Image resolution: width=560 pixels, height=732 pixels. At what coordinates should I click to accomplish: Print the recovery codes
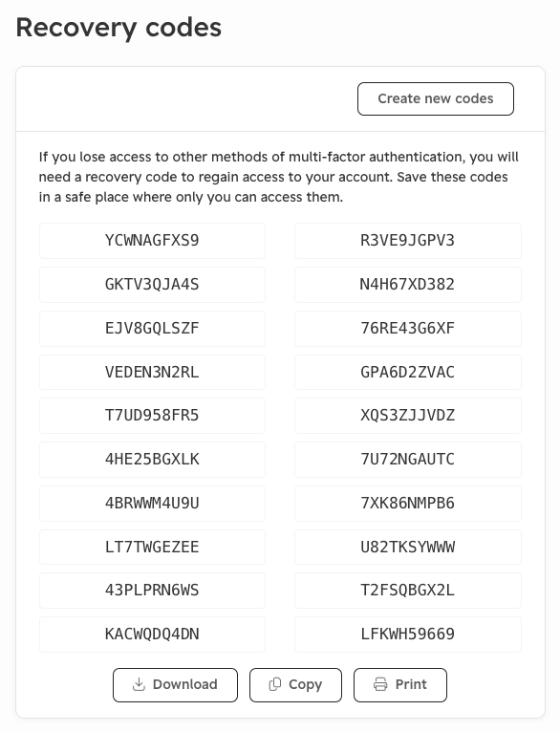click(400, 685)
